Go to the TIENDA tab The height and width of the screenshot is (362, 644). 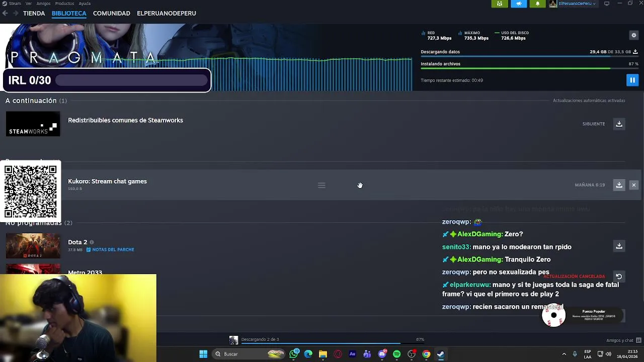tap(34, 14)
